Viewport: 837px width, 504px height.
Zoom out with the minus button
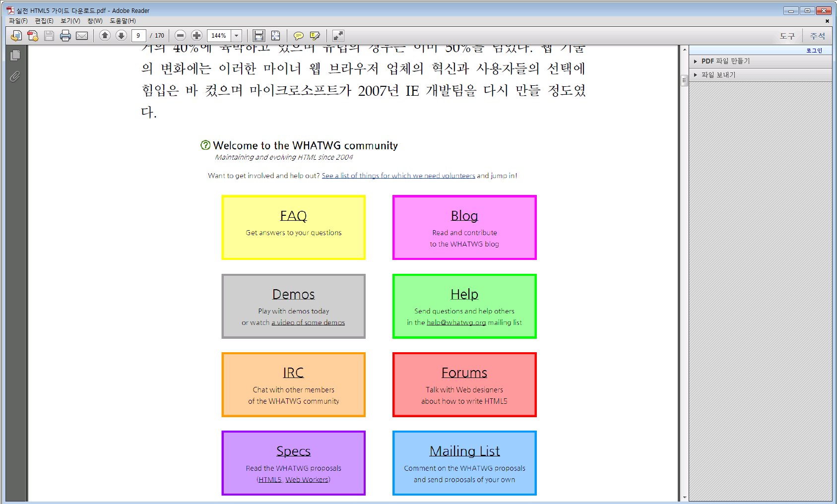[x=181, y=35]
